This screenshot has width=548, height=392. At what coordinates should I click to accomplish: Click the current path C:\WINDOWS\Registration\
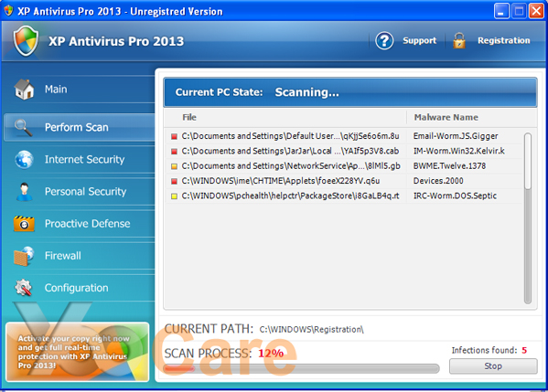click(311, 330)
